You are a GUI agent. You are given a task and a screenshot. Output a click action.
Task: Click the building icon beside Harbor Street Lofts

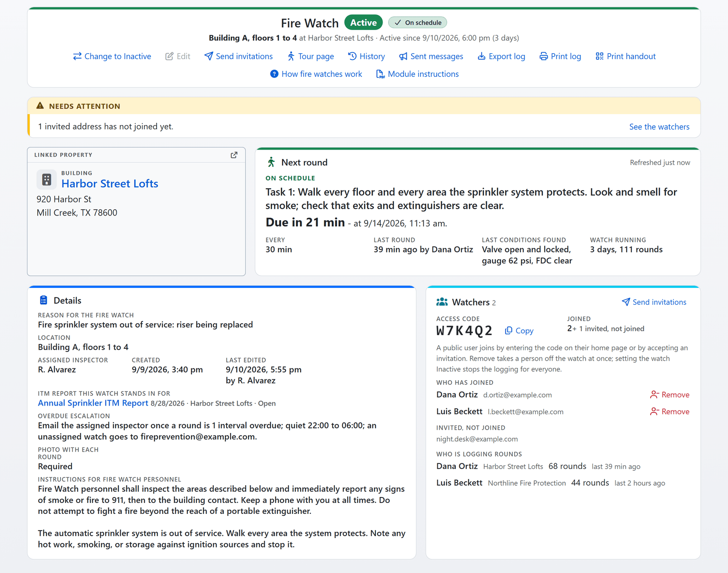tap(46, 179)
